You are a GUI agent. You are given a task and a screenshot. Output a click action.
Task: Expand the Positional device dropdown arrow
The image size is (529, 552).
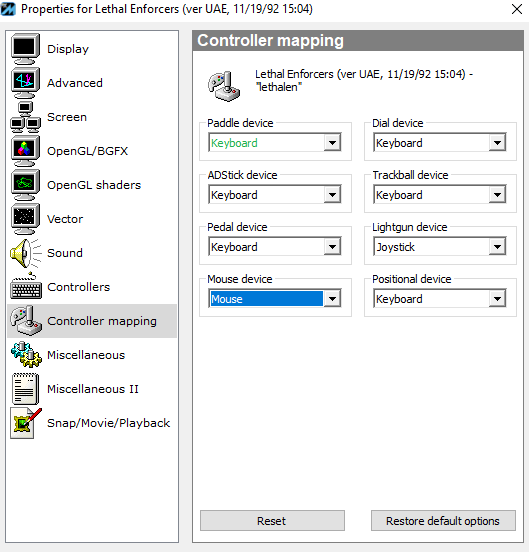point(497,299)
